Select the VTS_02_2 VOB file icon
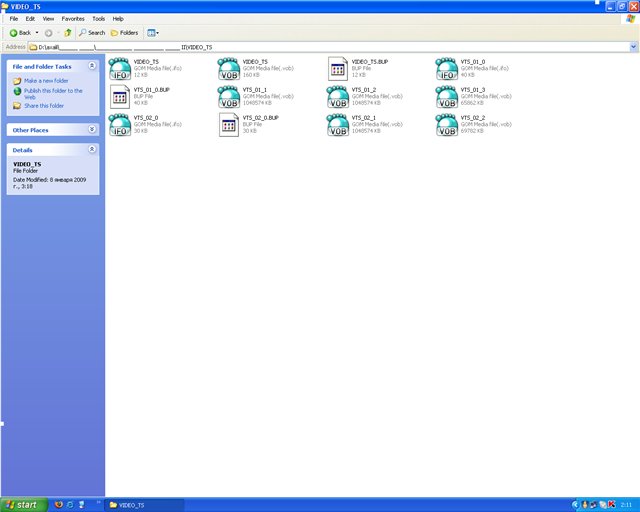The image size is (640, 512). coord(447,125)
